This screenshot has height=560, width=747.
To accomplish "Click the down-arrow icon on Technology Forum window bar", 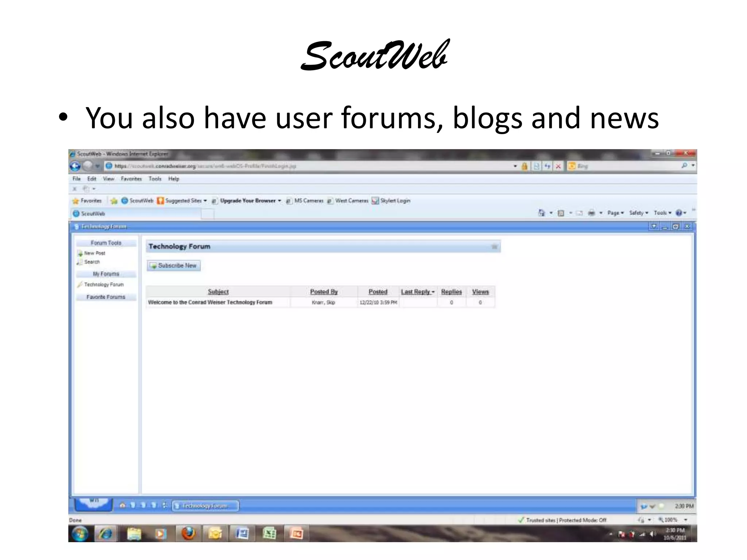I will click(654, 227).
